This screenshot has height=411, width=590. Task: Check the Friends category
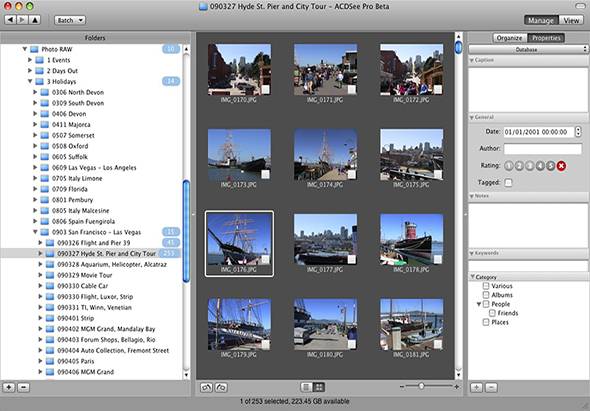[x=492, y=313]
